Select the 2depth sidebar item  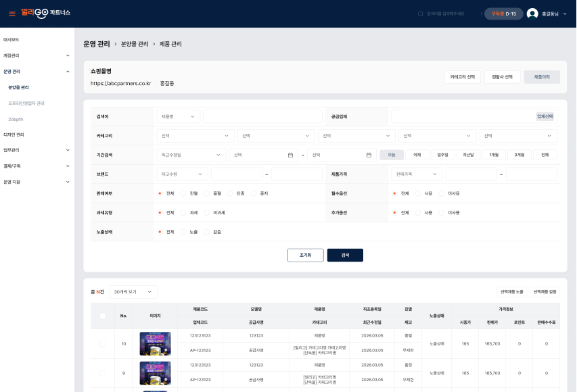click(x=16, y=119)
